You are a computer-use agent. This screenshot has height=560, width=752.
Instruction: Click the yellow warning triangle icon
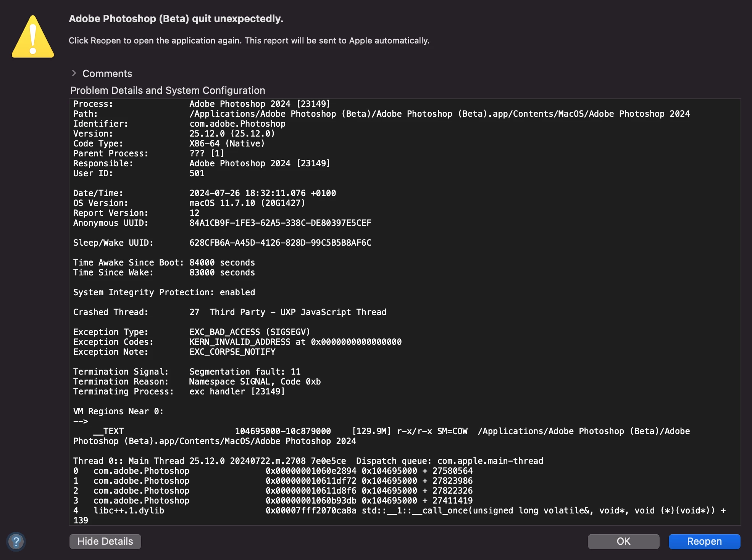tap(33, 37)
